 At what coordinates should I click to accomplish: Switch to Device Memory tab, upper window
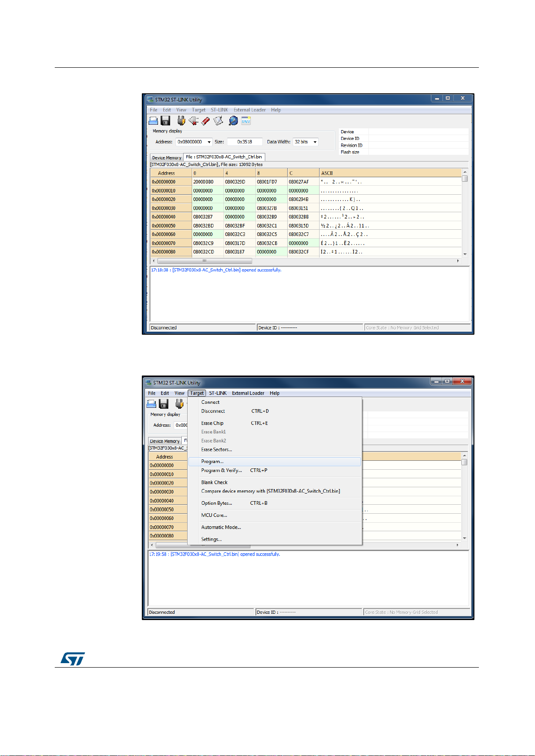(167, 157)
